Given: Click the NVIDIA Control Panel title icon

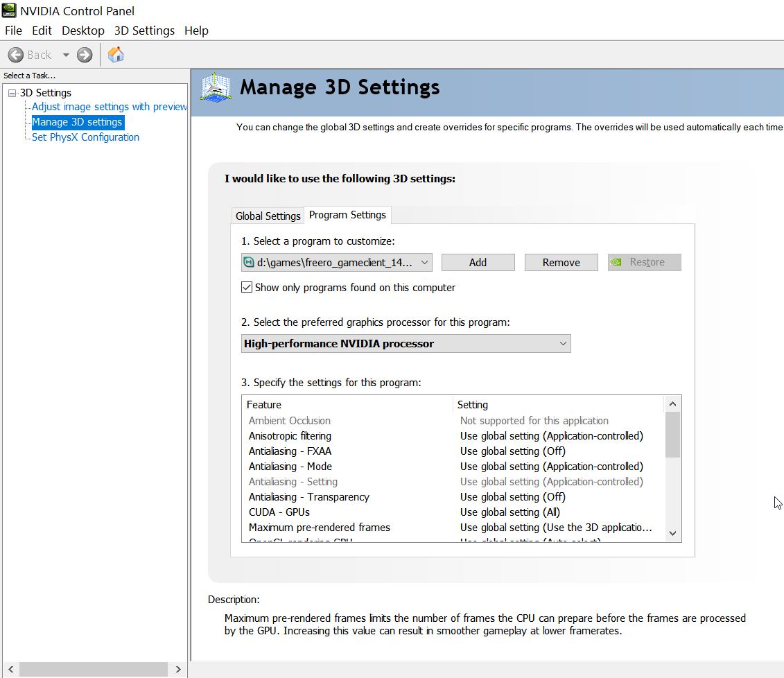Looking at the screenshot, I should (x=9, y=10).
